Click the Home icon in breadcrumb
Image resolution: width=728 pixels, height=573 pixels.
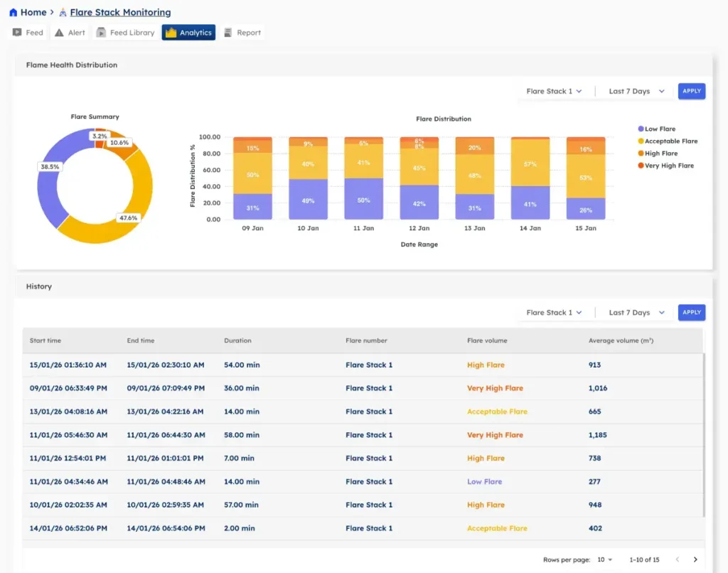click(x=13, y=13)
